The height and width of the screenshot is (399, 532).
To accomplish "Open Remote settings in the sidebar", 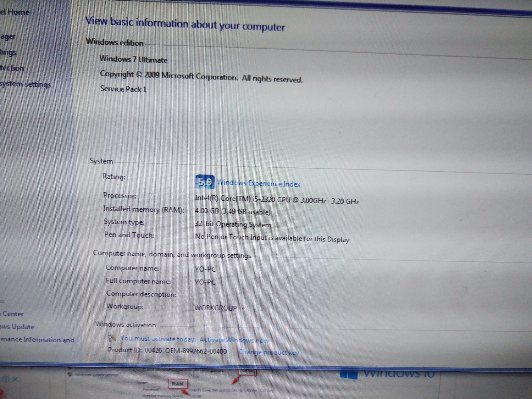I will coord(8,52).
